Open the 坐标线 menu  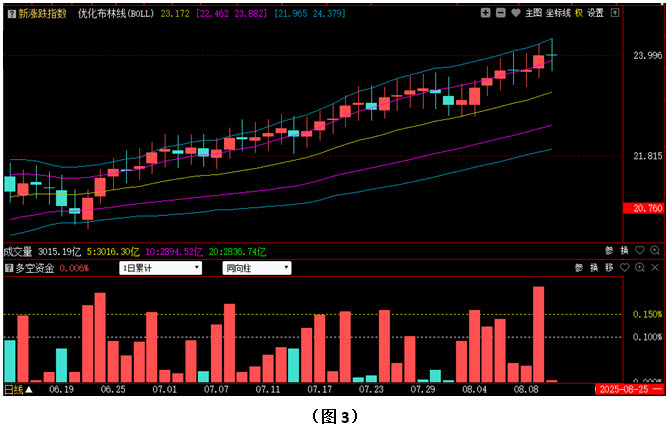tap(558, 13)
